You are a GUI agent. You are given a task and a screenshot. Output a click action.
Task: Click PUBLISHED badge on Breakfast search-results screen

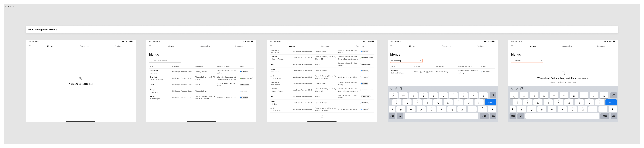[485, 72]
